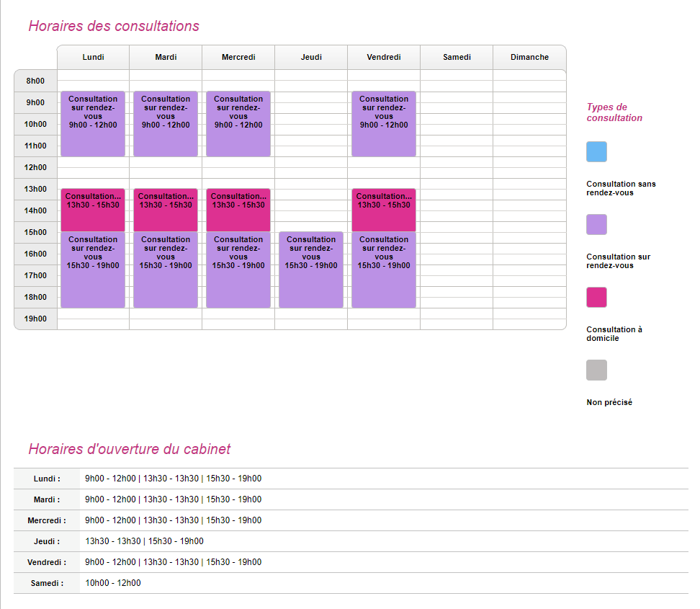The width and height of the screenshot is (700, 609).
Task: Click Lundi hours 9h00 - 12h00 text
Action: coord(110,479)
